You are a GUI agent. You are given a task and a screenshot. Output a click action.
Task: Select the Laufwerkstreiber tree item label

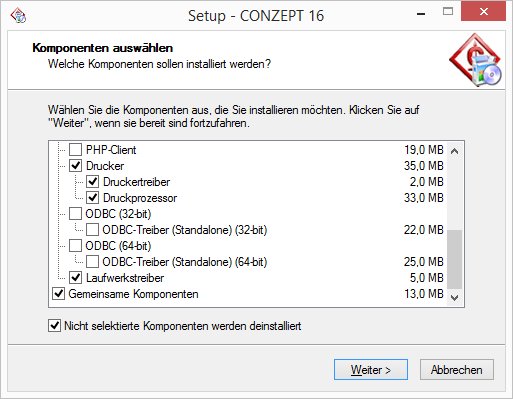tap(125, 278)
